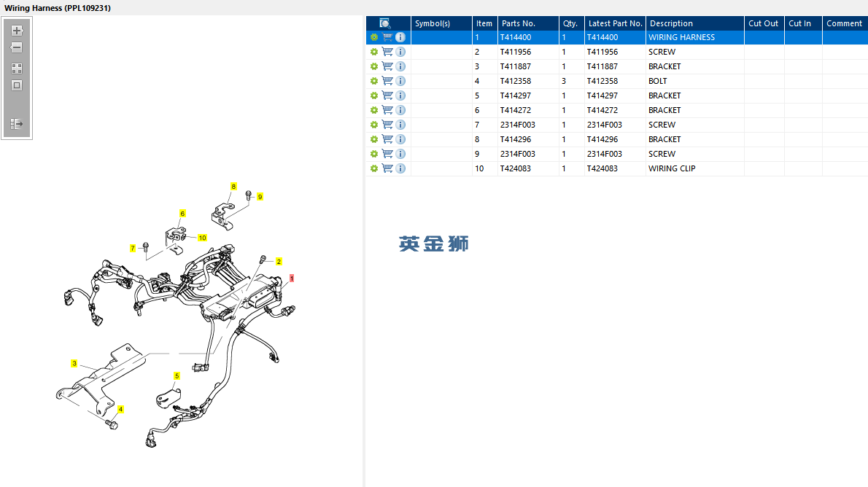This screenshot has height=487, width=868.
Task: Sort by the Item column header
Action: click(484, 23)
